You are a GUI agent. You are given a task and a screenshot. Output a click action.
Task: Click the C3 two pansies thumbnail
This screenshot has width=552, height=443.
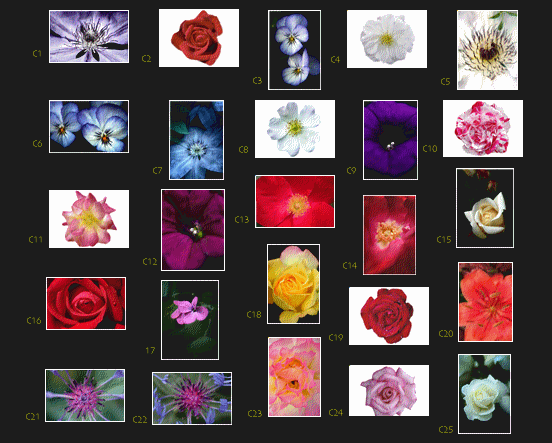[294, 50]
